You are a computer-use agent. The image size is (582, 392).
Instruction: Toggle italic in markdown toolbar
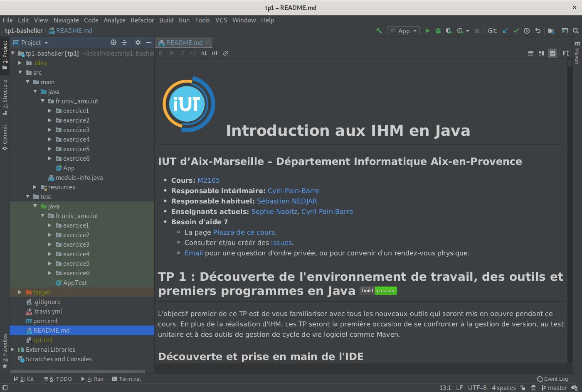[182, 53]
